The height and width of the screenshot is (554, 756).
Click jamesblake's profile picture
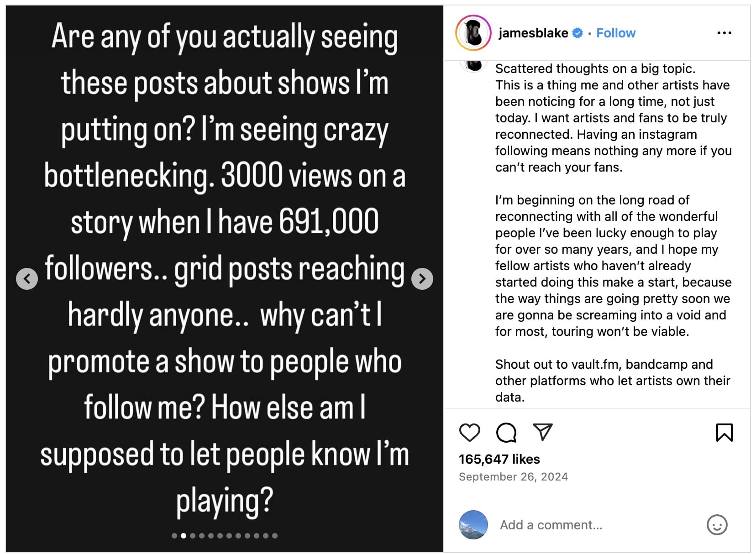472,32
